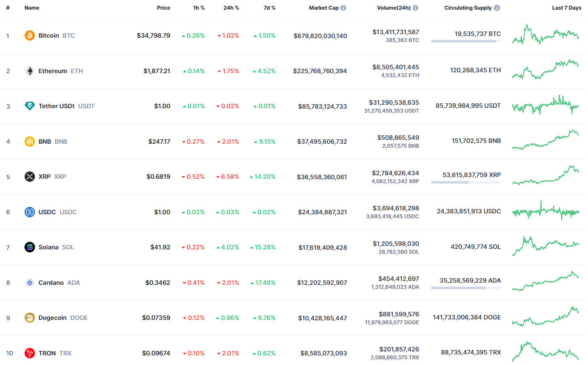Click Ethereum's market cap $225,768,760,394
Screen dimensions: 588x365
[320, 71]
